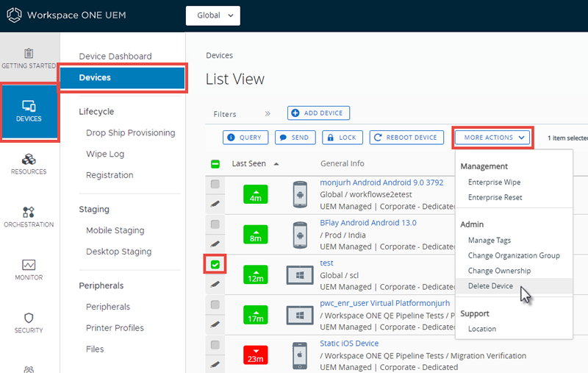Open Printer Profiles page

tap(115, 328)
